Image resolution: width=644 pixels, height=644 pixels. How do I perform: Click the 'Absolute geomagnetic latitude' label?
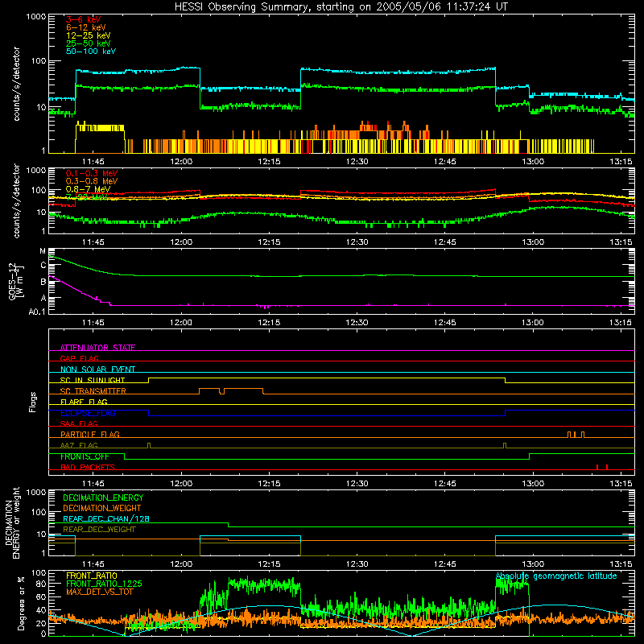556,576
